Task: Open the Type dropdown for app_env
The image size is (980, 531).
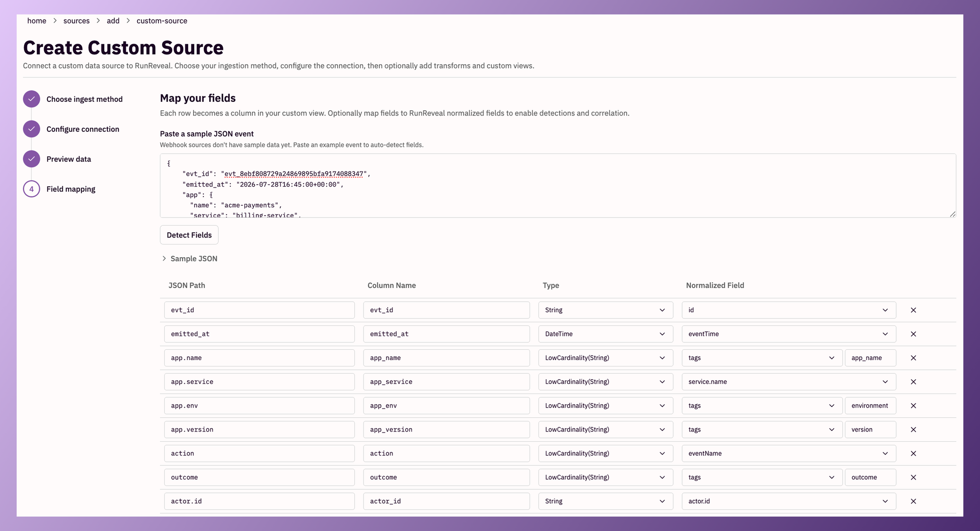Action: pyautogui.click(x=605, y=406)
